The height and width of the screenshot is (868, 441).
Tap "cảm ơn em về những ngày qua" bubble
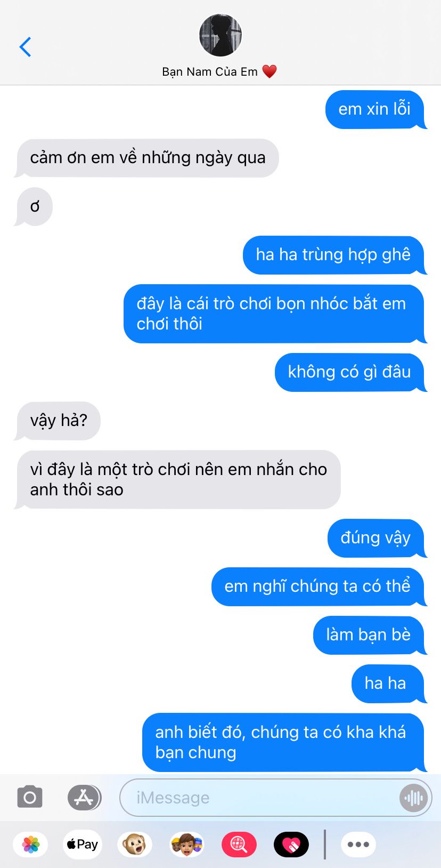[x=147, y=158]
